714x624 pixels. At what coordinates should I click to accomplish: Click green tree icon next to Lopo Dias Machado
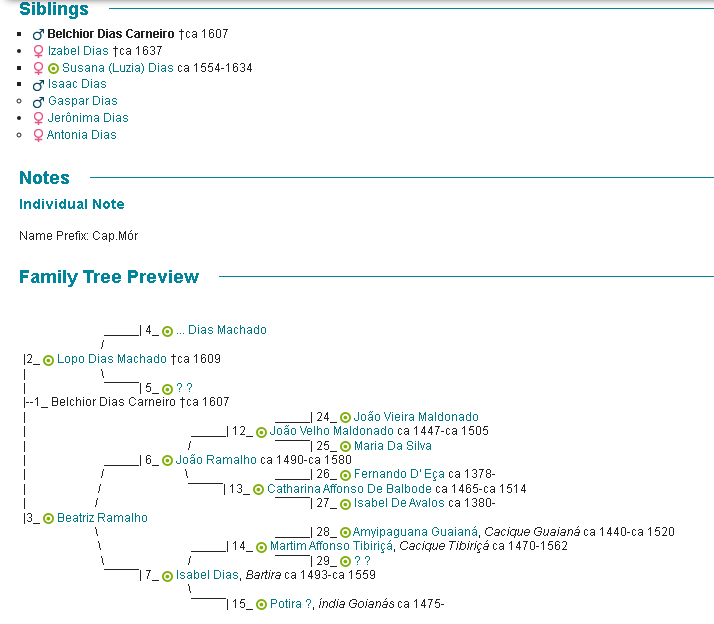point(48,360)
